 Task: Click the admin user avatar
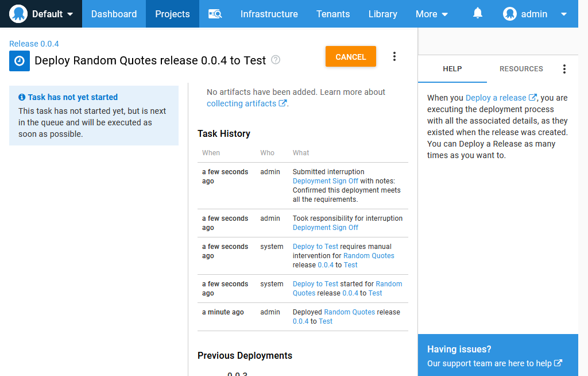(x=510, y=14)
